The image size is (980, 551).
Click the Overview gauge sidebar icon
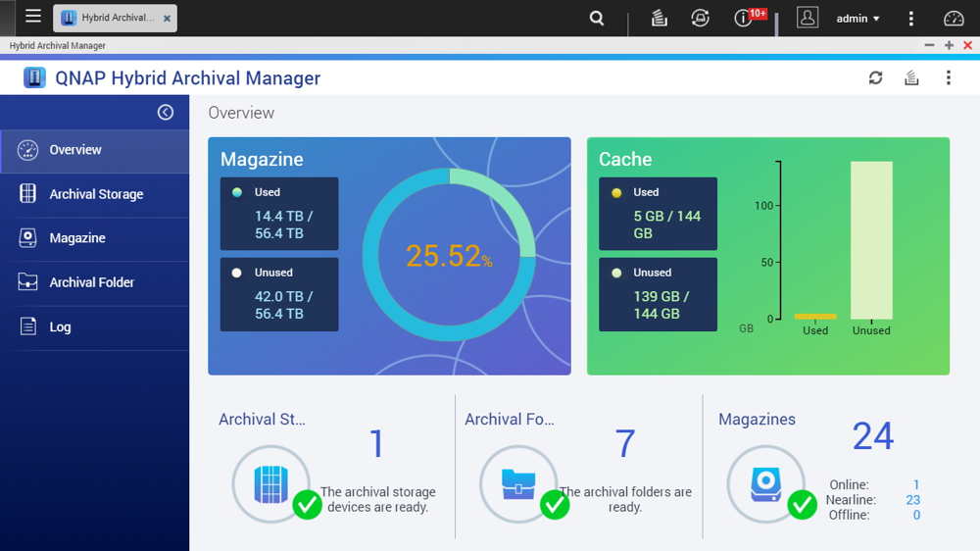[27, 150]
